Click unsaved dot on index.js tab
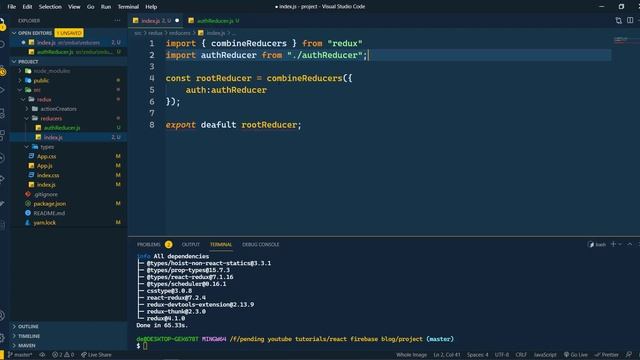Screen dimensions: 640x360 pos(177,20)
